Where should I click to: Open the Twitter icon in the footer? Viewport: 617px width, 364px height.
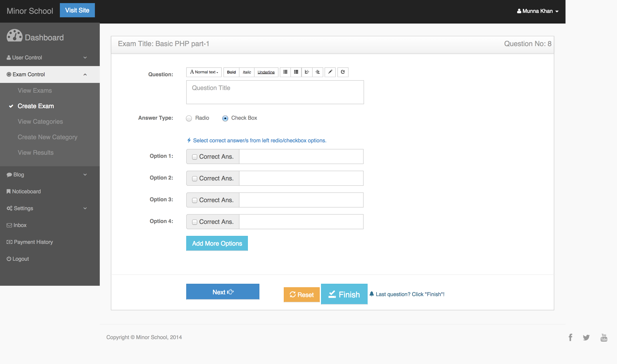[x=586, y=337]
